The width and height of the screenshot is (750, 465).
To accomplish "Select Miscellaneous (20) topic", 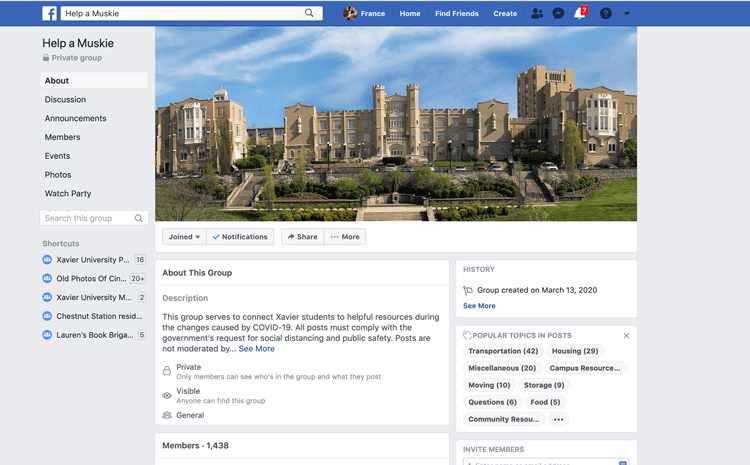I will [x=502, y=368].
